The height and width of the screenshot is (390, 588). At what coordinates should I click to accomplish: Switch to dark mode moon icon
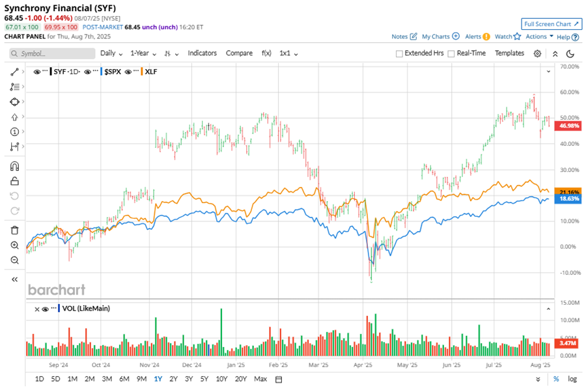tap(570, 53)
